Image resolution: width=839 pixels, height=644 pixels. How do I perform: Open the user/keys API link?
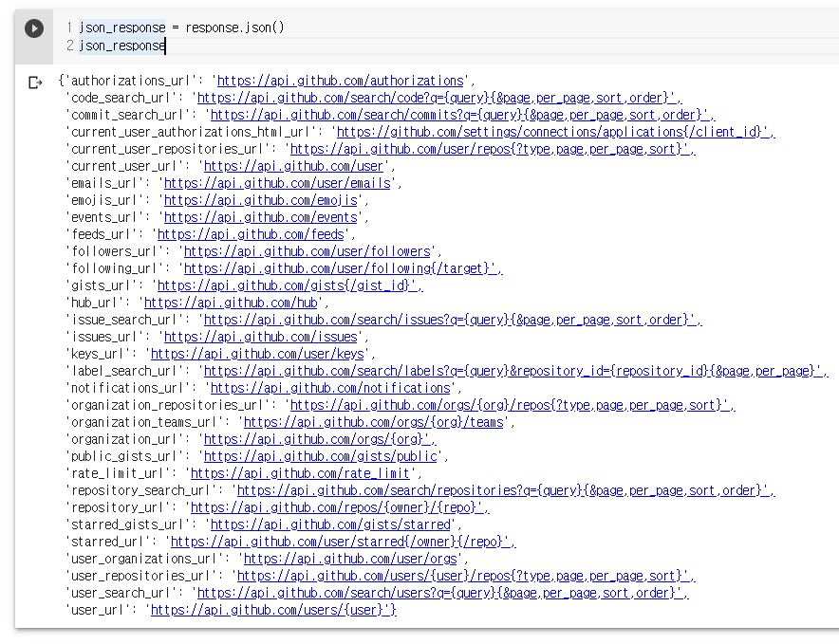pyautogui.click(x=257, y=354)
